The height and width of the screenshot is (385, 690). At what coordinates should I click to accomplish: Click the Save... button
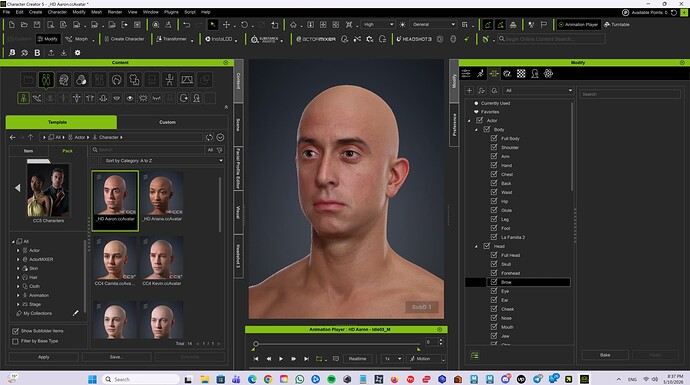tap(116, 357)
